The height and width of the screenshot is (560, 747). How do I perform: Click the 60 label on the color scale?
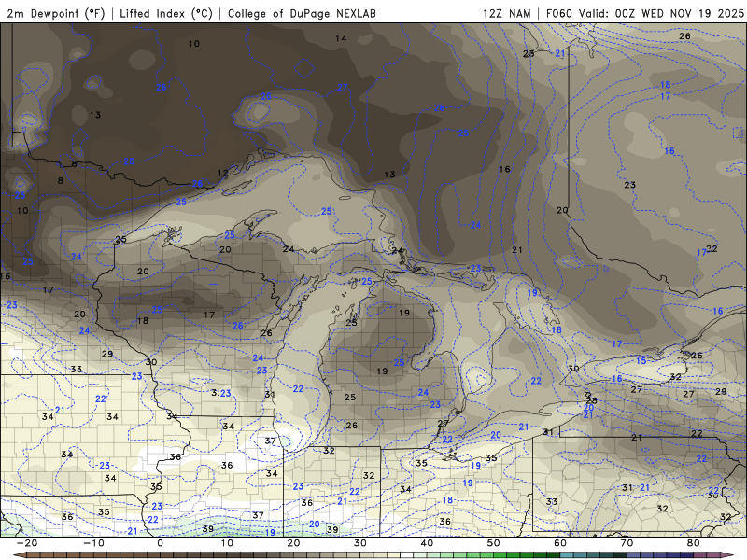coord(560,543)
